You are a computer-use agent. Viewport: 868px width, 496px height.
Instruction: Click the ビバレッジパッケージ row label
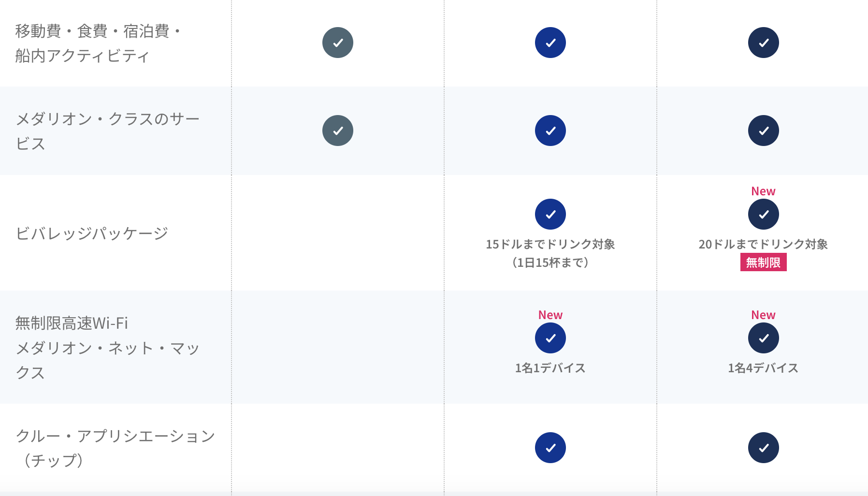click(x=92, y=233)
